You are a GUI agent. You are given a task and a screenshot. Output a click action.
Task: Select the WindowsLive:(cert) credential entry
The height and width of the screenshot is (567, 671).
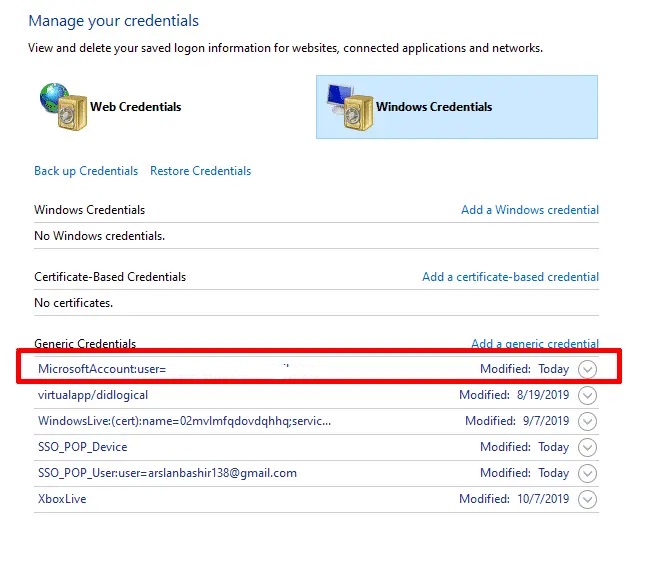184,421
